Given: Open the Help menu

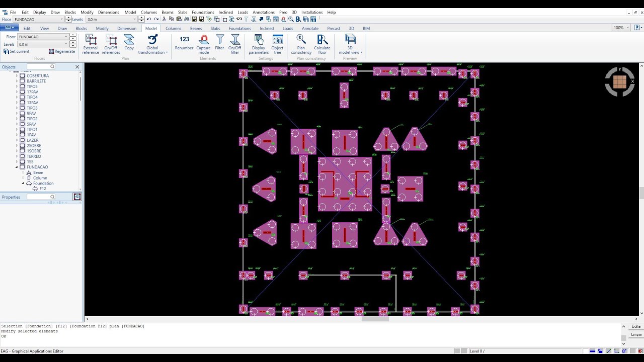Looking at the screenshot, I should [x=332, y=12].
